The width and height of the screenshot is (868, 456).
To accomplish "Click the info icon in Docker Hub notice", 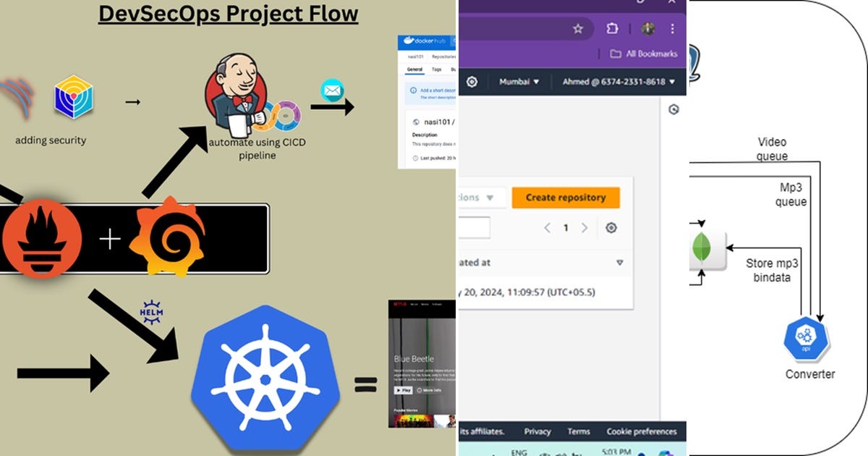I will tap(413, 90).
